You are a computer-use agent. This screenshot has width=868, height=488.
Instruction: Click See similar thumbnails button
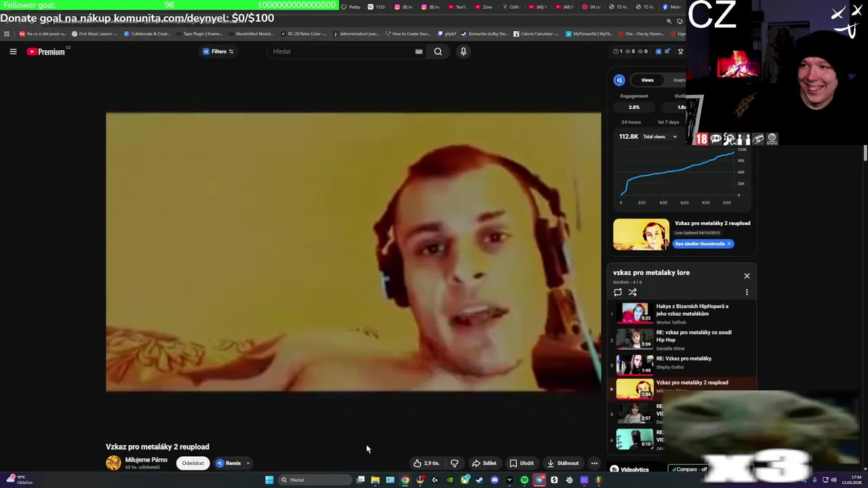pyautogui.click(x=704, y=243)
